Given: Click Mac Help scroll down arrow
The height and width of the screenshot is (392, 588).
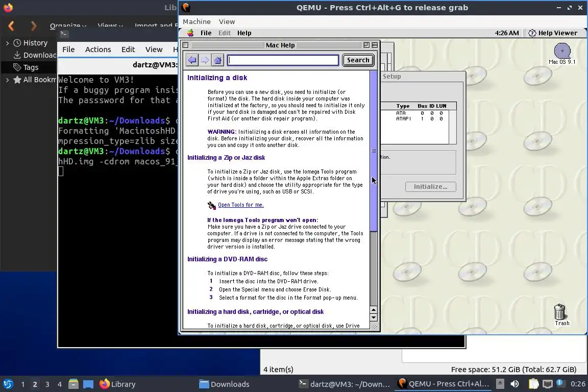Looking at the screenshot, I should [x=374, y=317].
